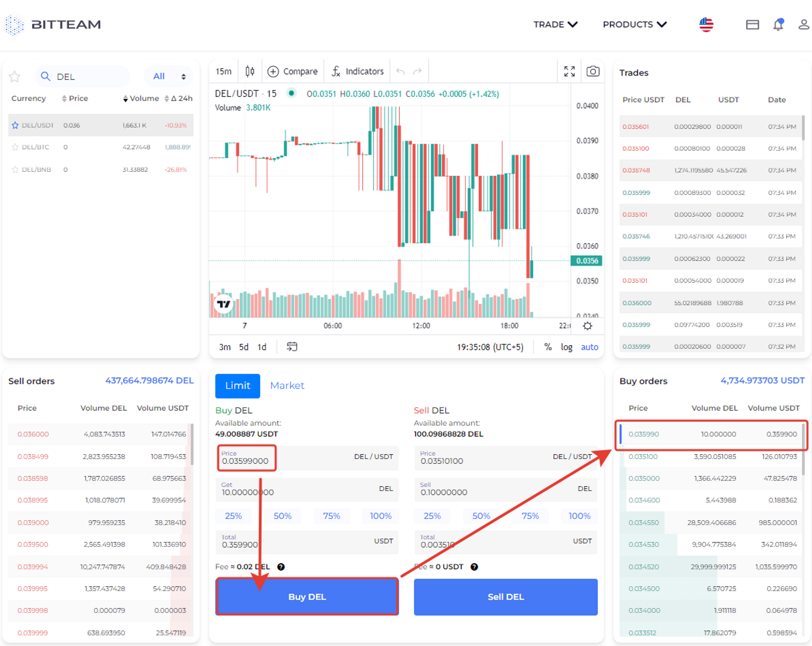Toggle auto scale on chart
Viewport: 812px width, 646px height.
590,347
